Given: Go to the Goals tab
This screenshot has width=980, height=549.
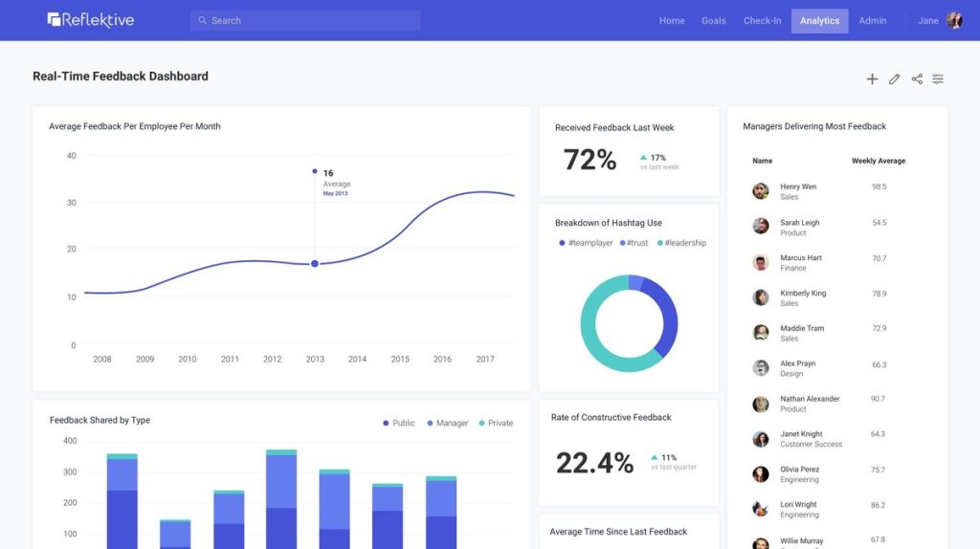Looking at the screenshot, I should tap(714, 21).
